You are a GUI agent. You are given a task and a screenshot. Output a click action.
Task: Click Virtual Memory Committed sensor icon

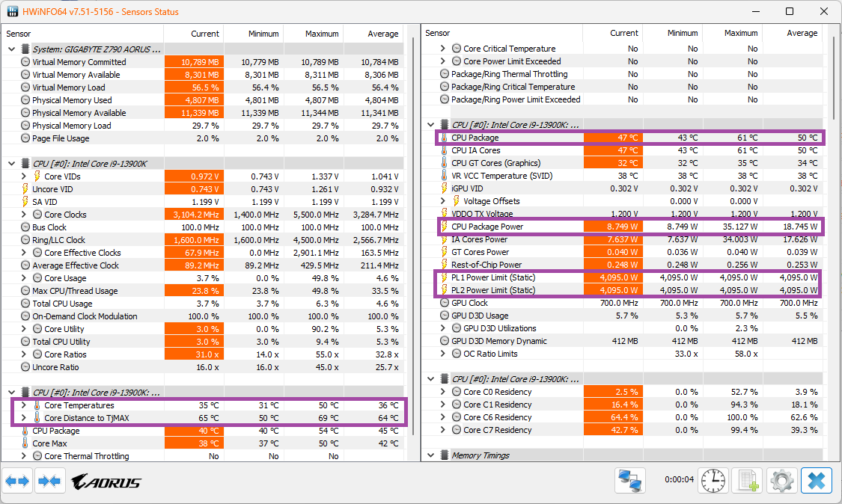point(25,62)
